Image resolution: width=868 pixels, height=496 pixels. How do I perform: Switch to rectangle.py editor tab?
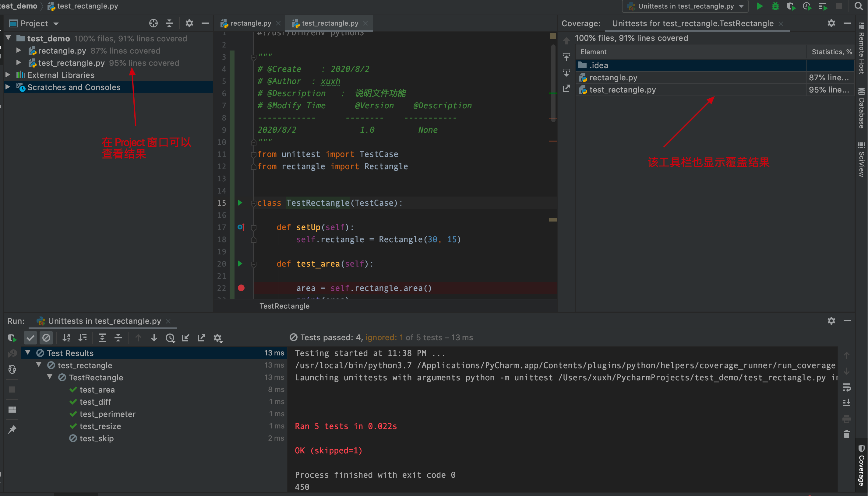[250, 23]
